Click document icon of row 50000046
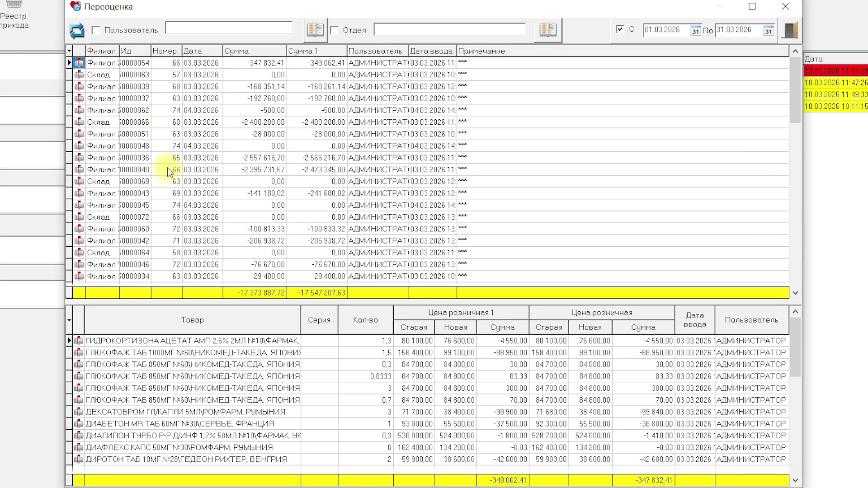The width and height of the screenshot is (868, 488). [x=79, y=264]
